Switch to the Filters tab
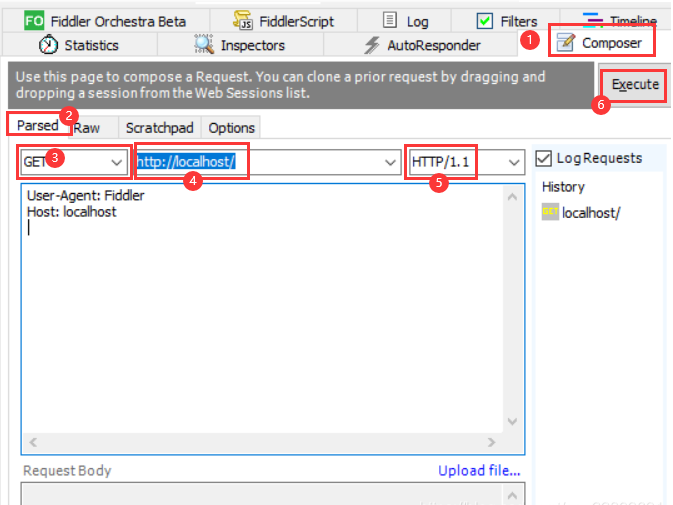 point(505,21)
